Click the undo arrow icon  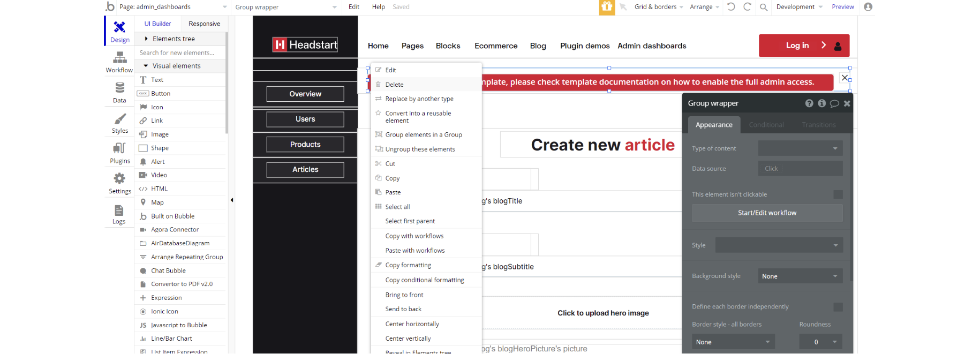[x=731, y=7]
